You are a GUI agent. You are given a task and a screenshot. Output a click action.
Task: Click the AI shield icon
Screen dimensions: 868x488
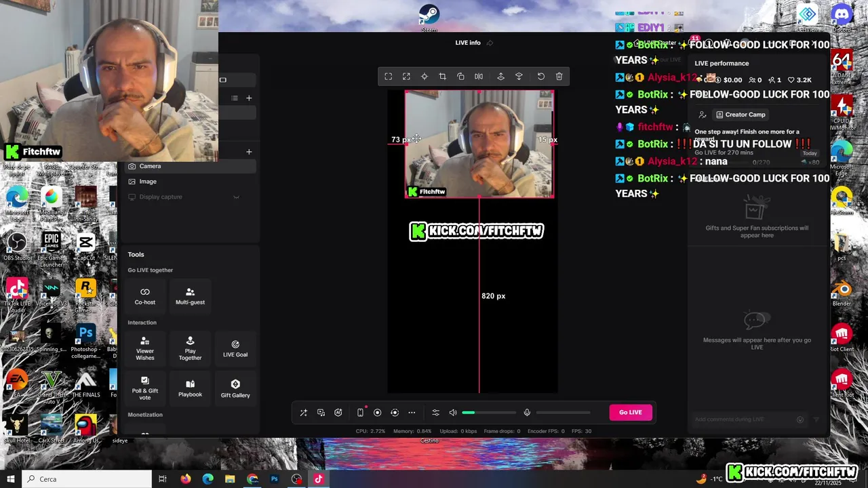coord(338,413)
